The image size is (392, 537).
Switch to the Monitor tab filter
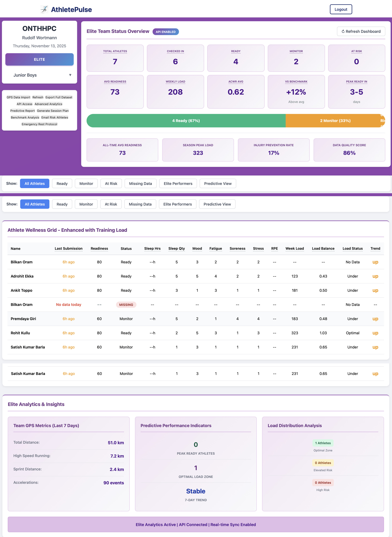point(86,183)
